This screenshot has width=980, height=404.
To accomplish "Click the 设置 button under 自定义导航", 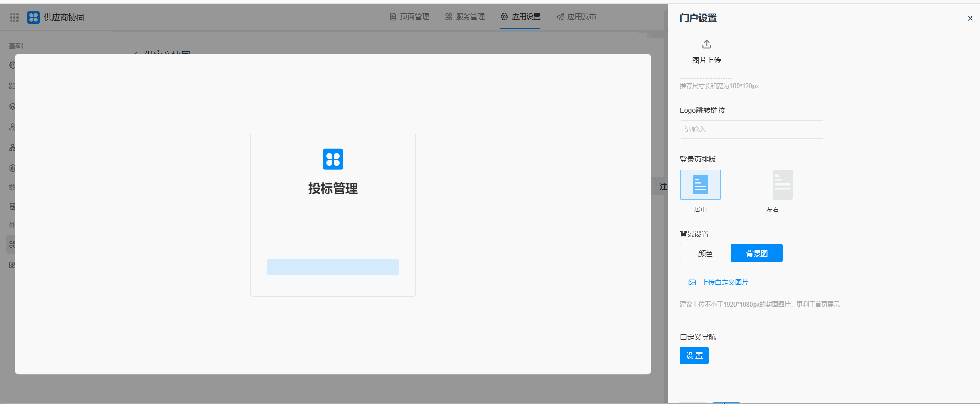I will pyautogui.click(x=694, y=356).
